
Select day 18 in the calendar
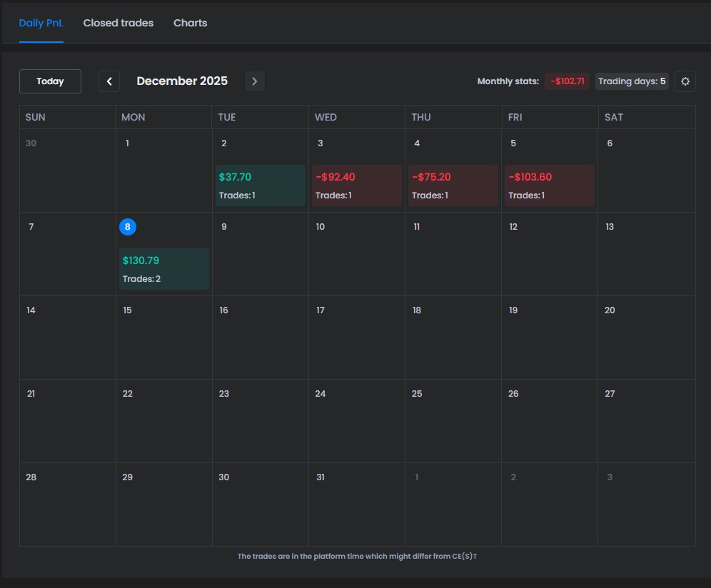pyautogui.click(x=417, y=310)
